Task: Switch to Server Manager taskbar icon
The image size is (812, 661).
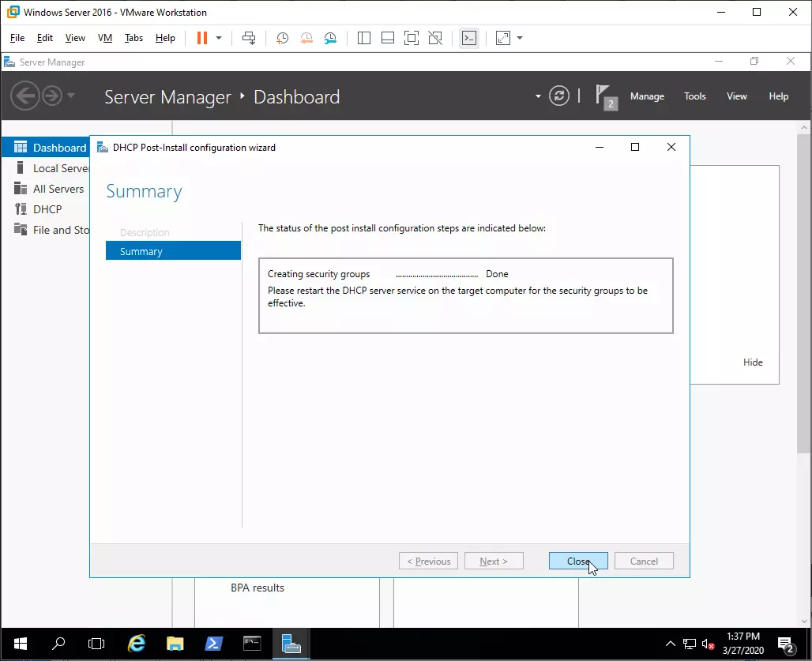Action: pyautogui.click(x=291, y=644)
